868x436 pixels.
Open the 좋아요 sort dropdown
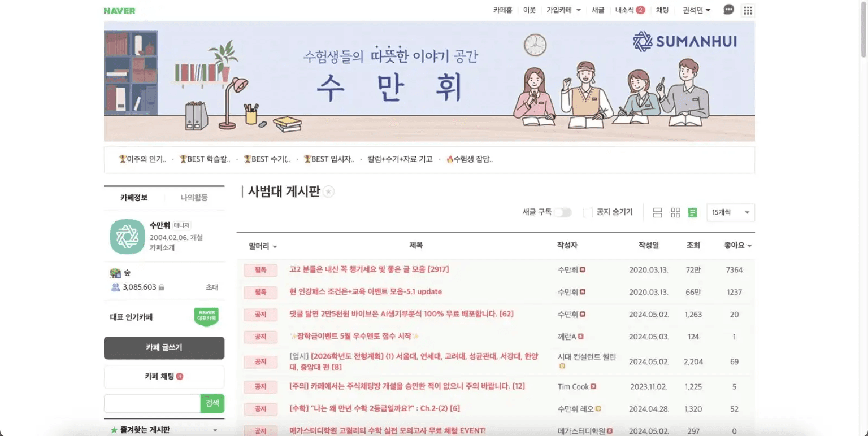(738, 246)
